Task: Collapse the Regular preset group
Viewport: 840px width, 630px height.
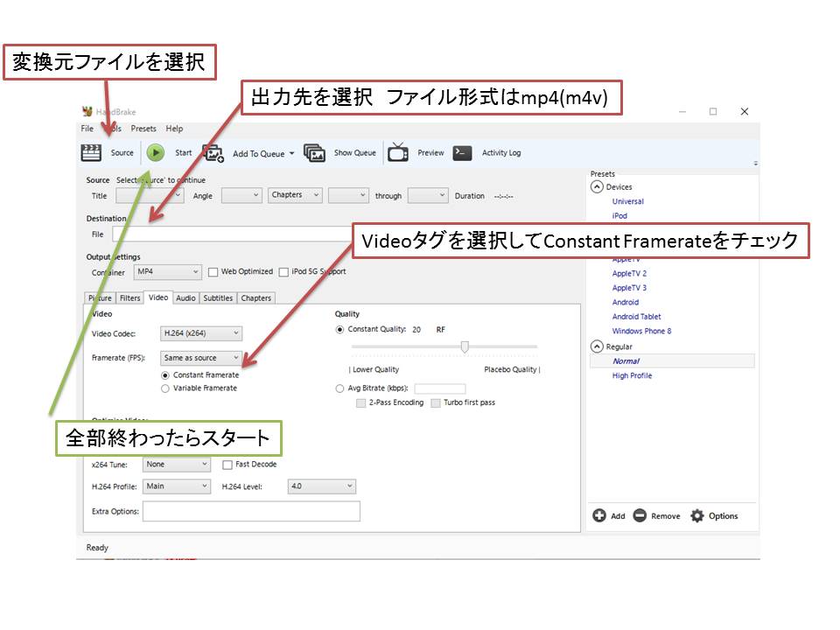Action: 597,346
